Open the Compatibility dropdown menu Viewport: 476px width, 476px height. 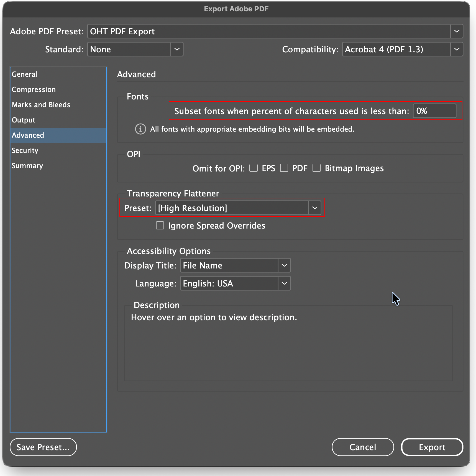[457, 49]
